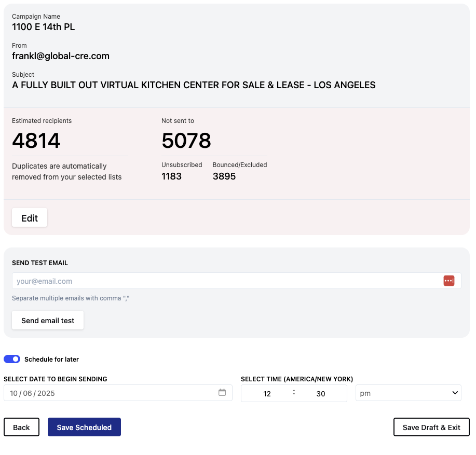Click the Edit button
This screenshot has width=476, height=455.
point(30,218)
